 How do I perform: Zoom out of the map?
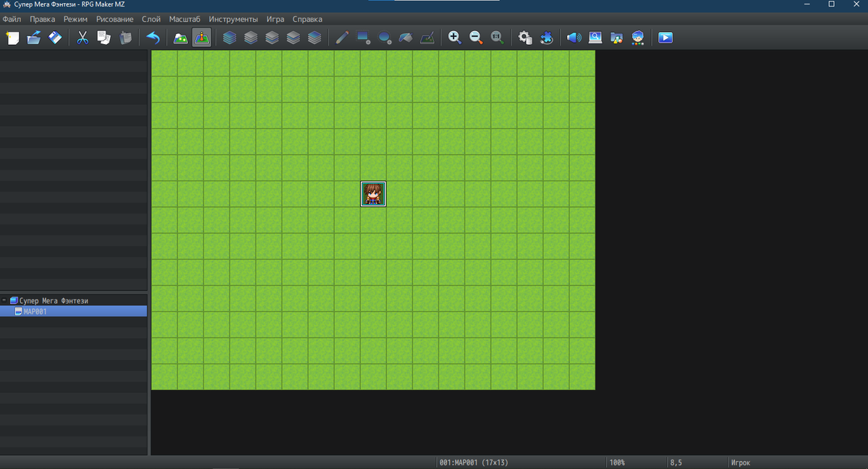476,38
